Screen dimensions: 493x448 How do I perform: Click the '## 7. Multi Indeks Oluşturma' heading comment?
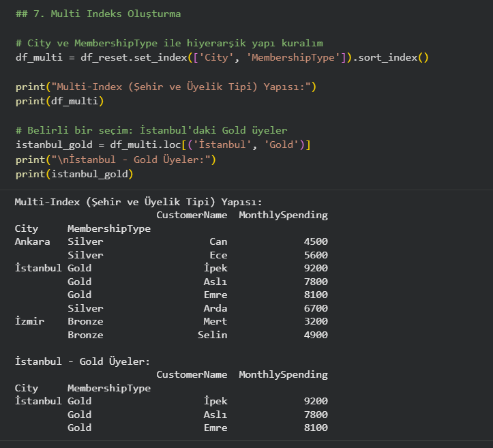point(98,14)
